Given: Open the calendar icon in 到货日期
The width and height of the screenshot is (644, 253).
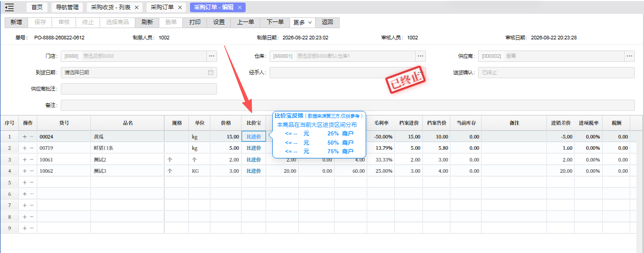Looking at the screenshot, I should click(x=210, y=73).
